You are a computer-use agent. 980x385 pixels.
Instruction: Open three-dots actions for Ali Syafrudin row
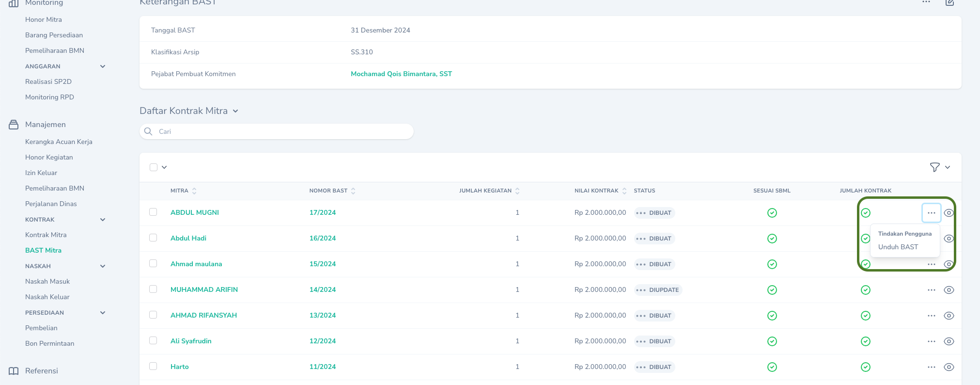coord(932,341)
